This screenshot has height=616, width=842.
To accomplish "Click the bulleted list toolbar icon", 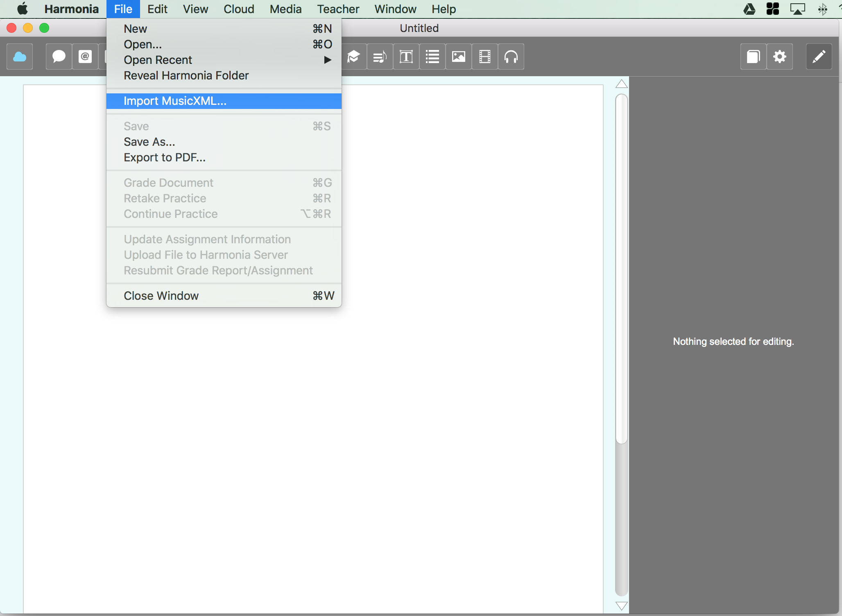I will [x=432, y=57].
